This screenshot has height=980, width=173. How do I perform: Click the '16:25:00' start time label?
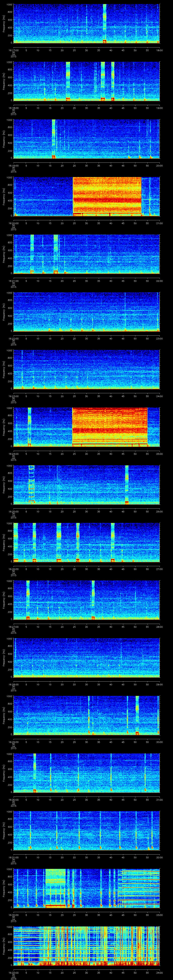coord(13,511)
